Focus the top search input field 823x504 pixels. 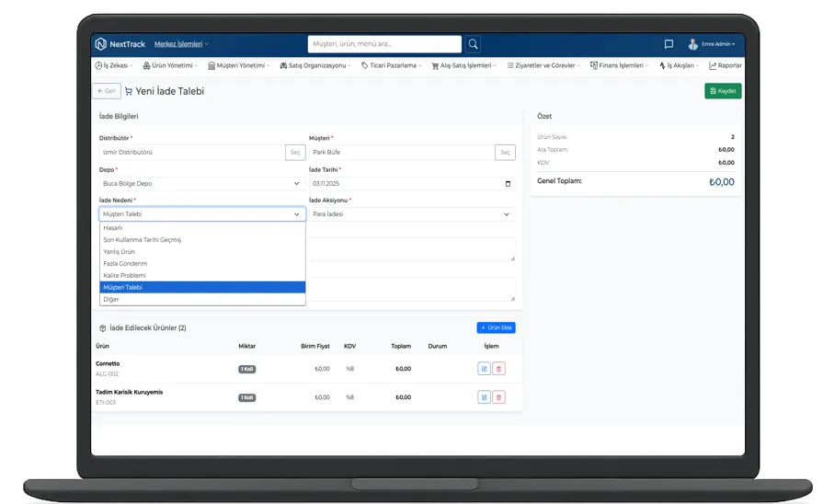(x=384, y=44)
